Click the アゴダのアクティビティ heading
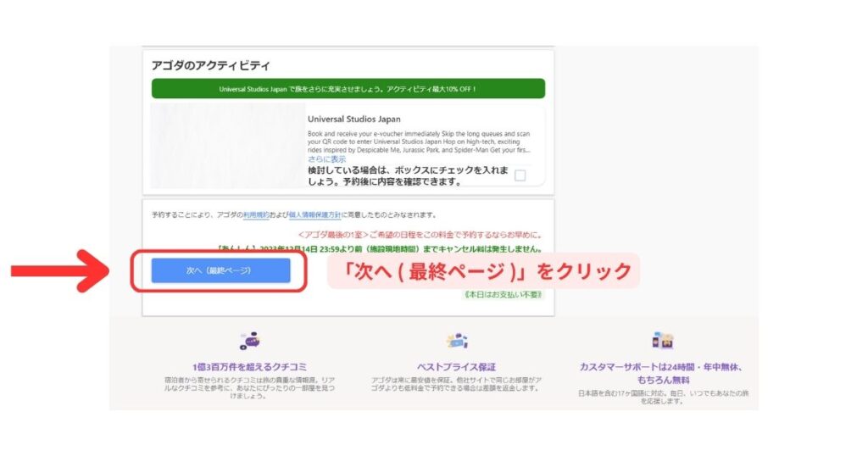Image resolution: width=868 pixels, height=456 pixels. tap(211, 65)
